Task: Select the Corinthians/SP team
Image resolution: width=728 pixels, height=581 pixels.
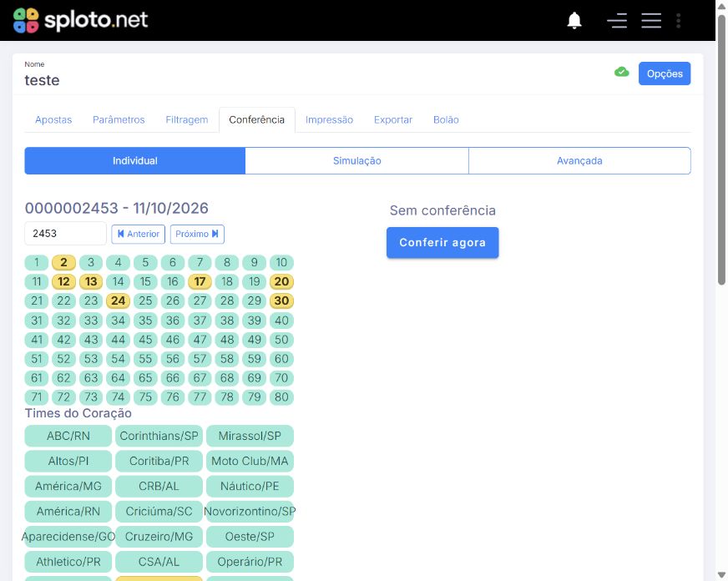Action: tap(159, 436)
